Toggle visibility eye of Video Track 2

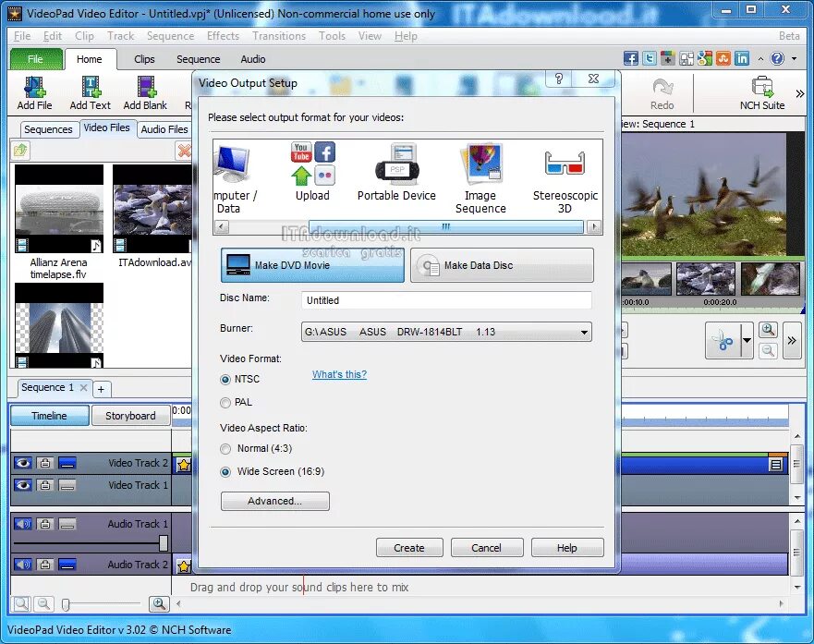pos(23,462)
